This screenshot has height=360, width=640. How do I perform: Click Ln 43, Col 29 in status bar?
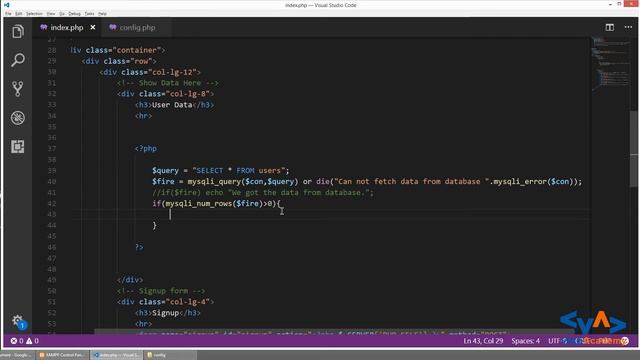pyautogui.click(x=483, y=341)
